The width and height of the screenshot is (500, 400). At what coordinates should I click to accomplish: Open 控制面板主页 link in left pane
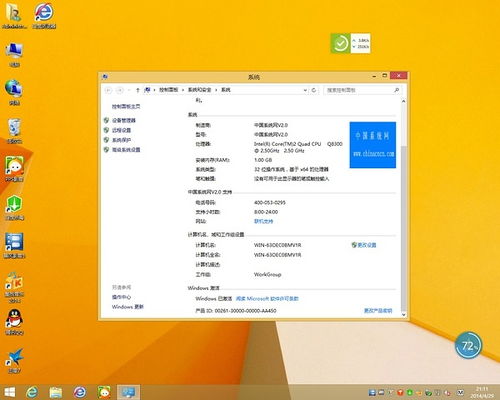pyautogui.click(x=126, y=106)
